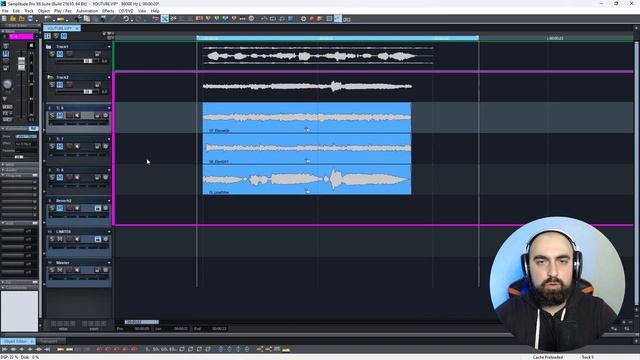Click the red record circle icon in top toolbar
Viewport: 640px width, 360px height.
[312, 19]
